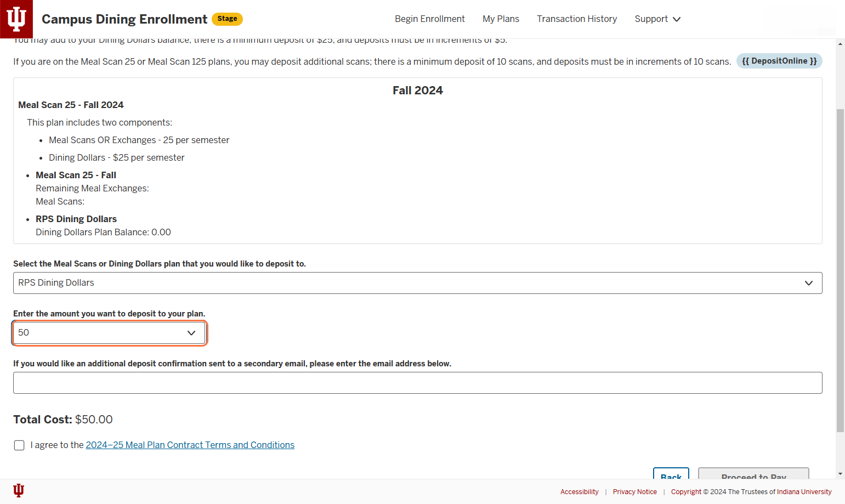
Task: Open Begin Enrollment page
Action: coord(429,19)
